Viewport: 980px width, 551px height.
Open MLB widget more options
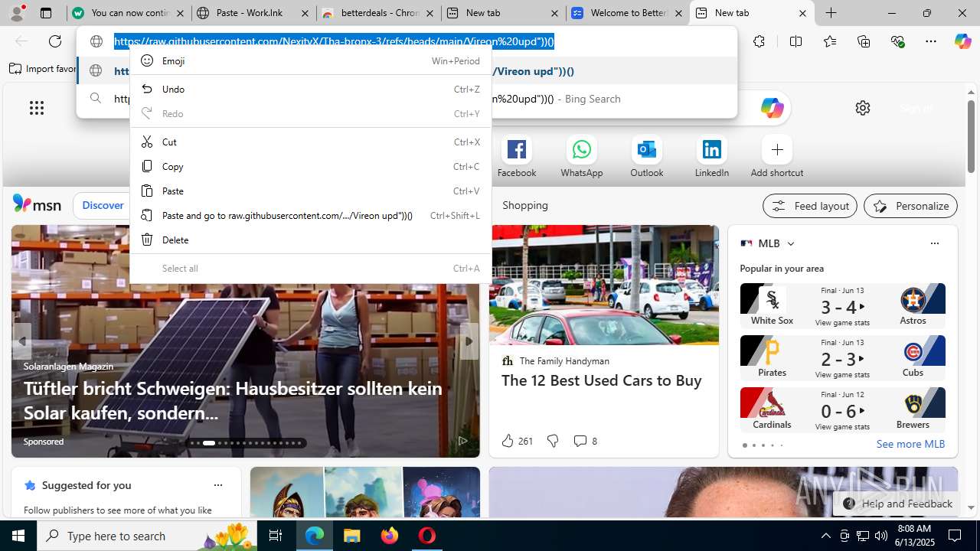pyautogui.click(x=934, y=243)
